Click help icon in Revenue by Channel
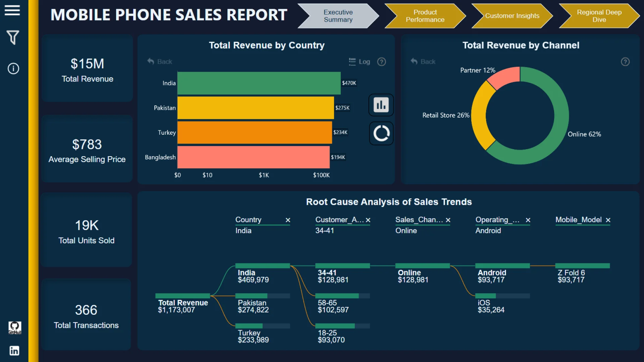The height and width of the screenshot is (362, 644). (625, 62)
